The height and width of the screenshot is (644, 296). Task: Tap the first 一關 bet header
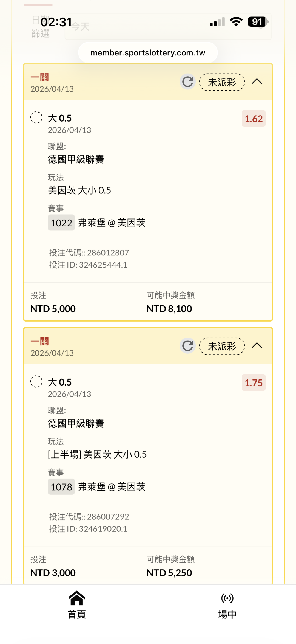(x=40, y=77)
